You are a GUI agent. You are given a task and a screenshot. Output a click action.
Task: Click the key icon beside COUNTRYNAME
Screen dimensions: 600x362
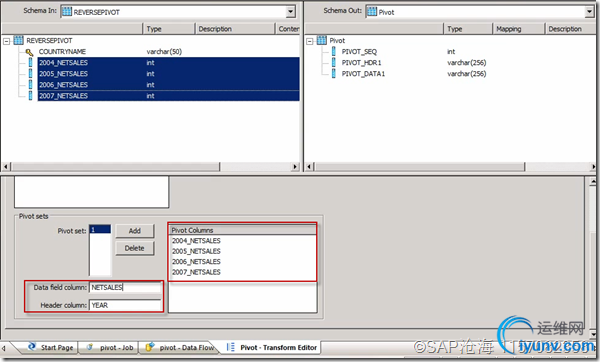pos(29,52)
